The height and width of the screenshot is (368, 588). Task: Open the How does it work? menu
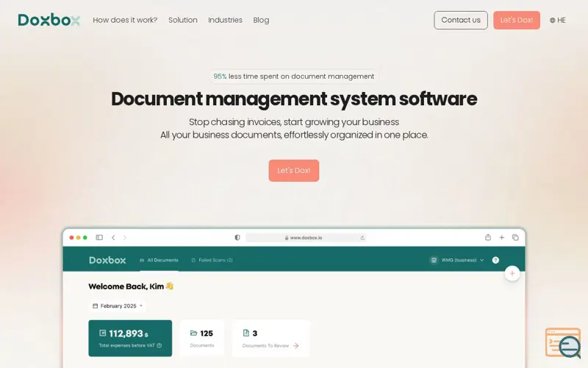coord(125,21)
